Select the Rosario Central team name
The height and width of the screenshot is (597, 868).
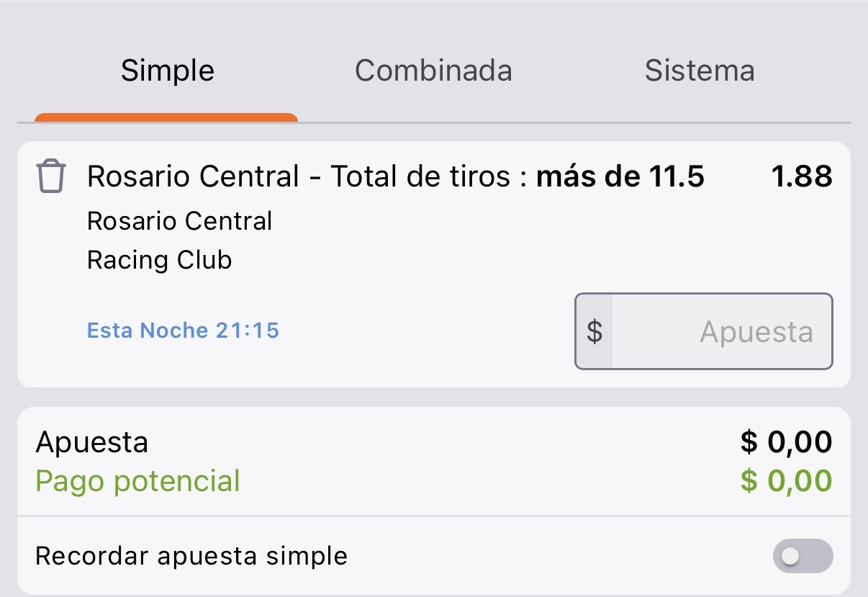180,221
